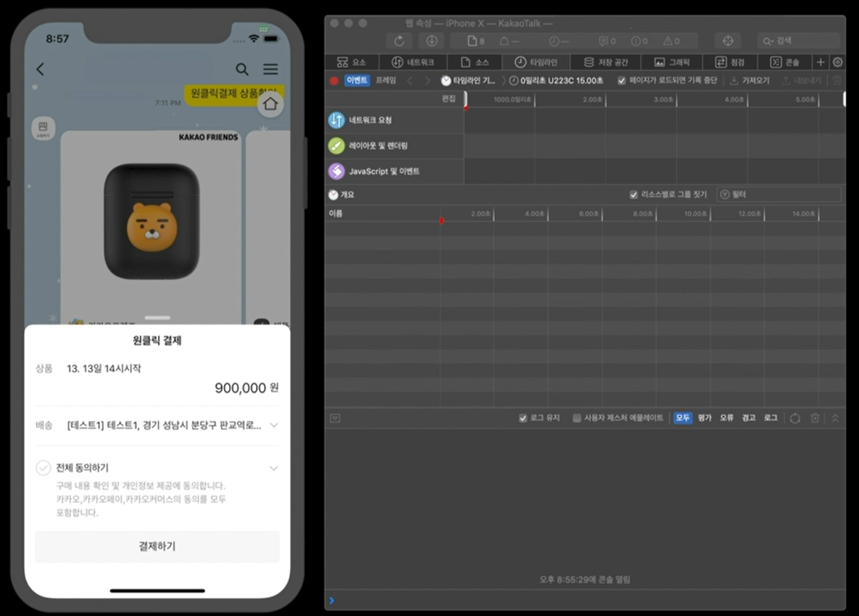Click the red playhead marker in overview ruler
Screen dimensions: 859x616
[465, 108]
